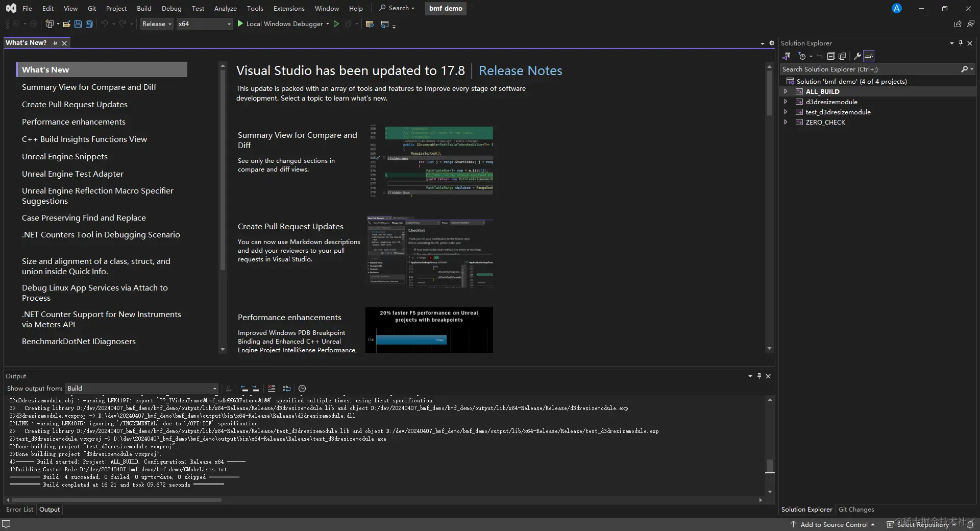Open Properties wrench icon in Solution Explorer

click(x=857, y=56)
